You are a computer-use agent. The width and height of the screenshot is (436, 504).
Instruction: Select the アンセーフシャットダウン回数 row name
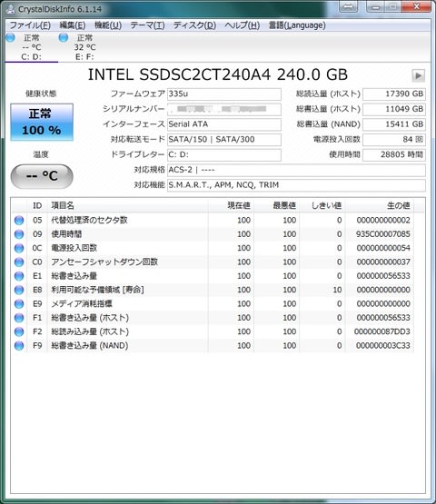[104, 262]
